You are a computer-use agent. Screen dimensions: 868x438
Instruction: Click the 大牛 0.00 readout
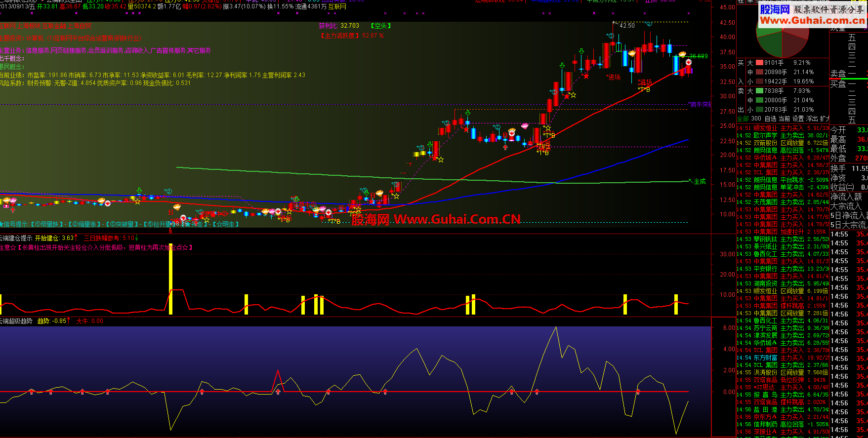[90, 321]
